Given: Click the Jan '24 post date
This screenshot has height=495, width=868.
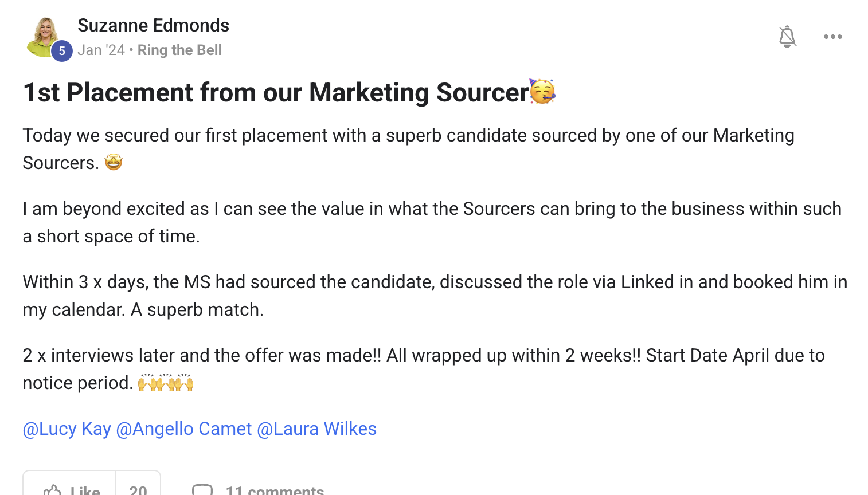Looking at the screenshot, I should (x=101, y=50).
